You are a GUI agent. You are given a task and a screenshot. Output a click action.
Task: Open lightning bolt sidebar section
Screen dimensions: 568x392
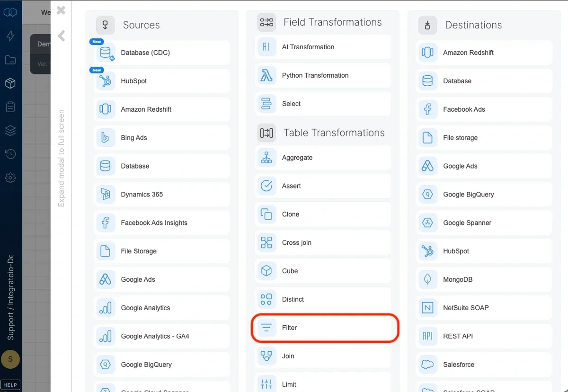coord(10,36)
